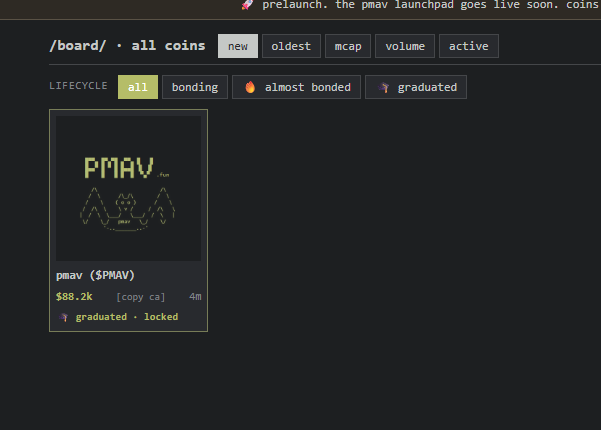Click the graduation cap icon on pmav card

tap(64, 317)
